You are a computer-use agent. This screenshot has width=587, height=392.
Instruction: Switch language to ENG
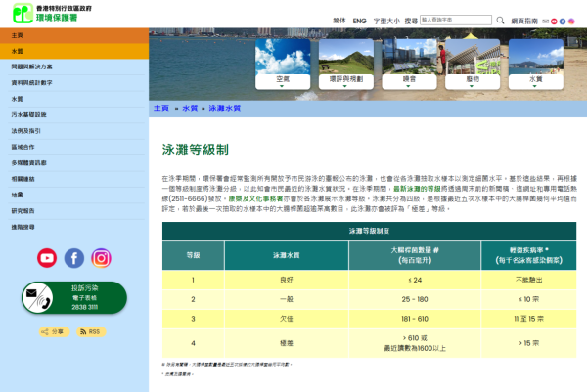pyautogui.click(x=359, y=21)
